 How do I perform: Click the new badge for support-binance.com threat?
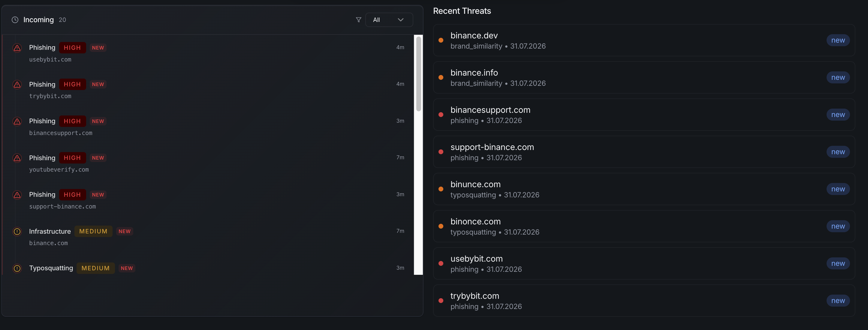(838, 152)
